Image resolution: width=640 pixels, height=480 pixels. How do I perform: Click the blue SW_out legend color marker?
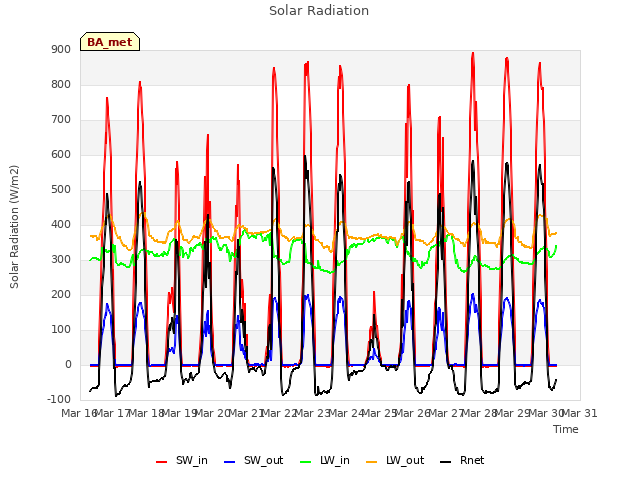(230, 462)
